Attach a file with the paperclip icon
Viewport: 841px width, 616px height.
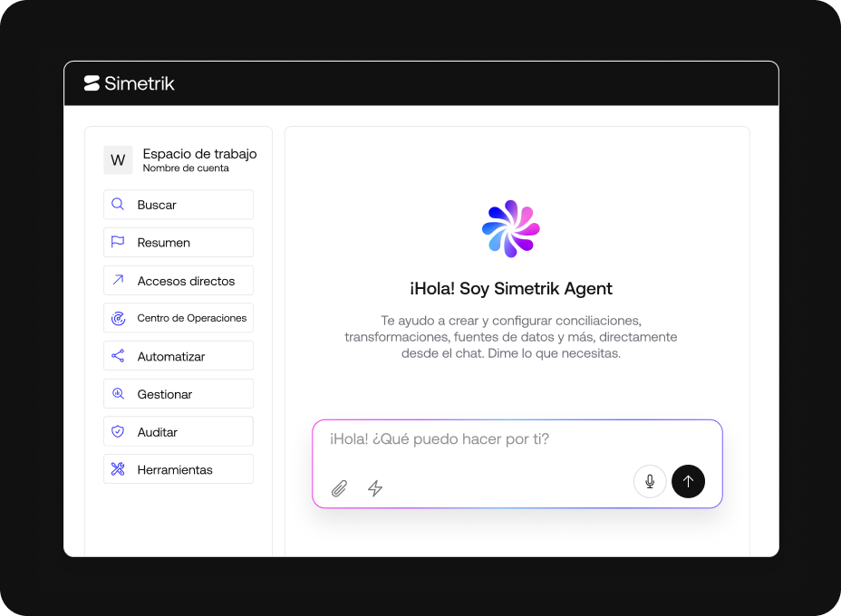click(x=339, y=488)
